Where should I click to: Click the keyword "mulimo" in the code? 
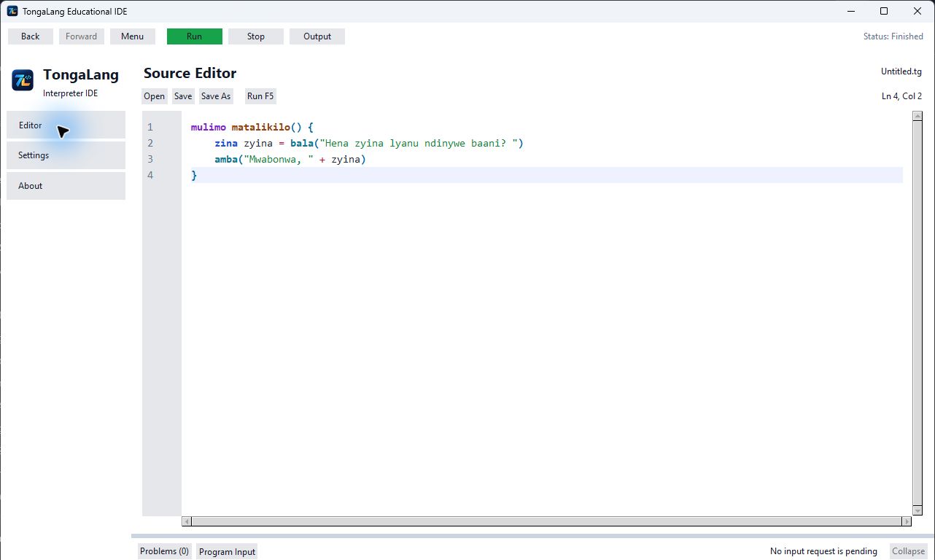pyautogui.click(x=209, y=127)
